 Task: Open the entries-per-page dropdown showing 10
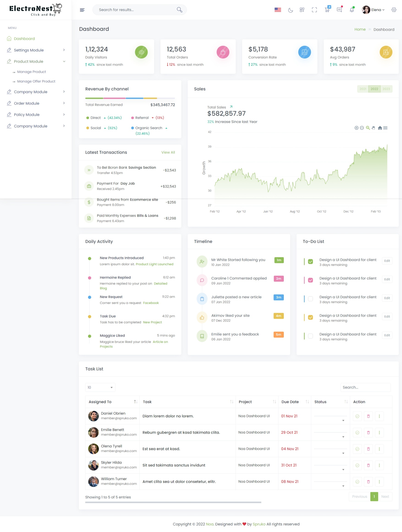coord(100,387)
